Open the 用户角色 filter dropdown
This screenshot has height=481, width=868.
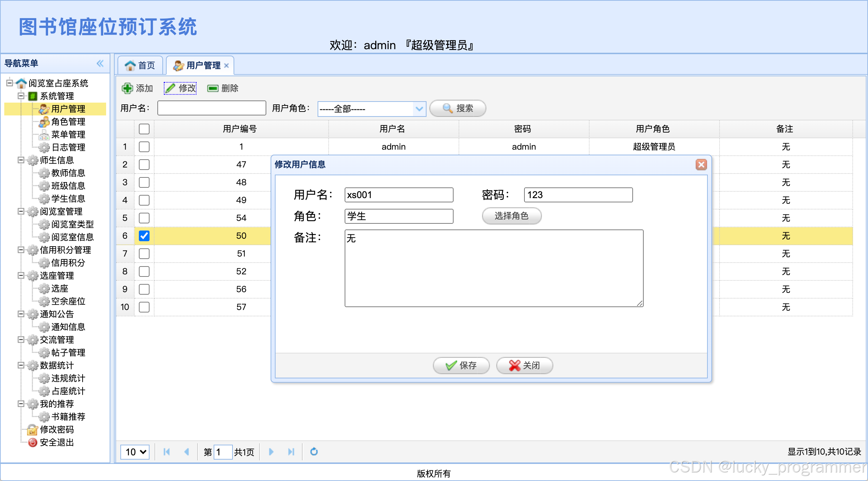click(x=419, y=109)
